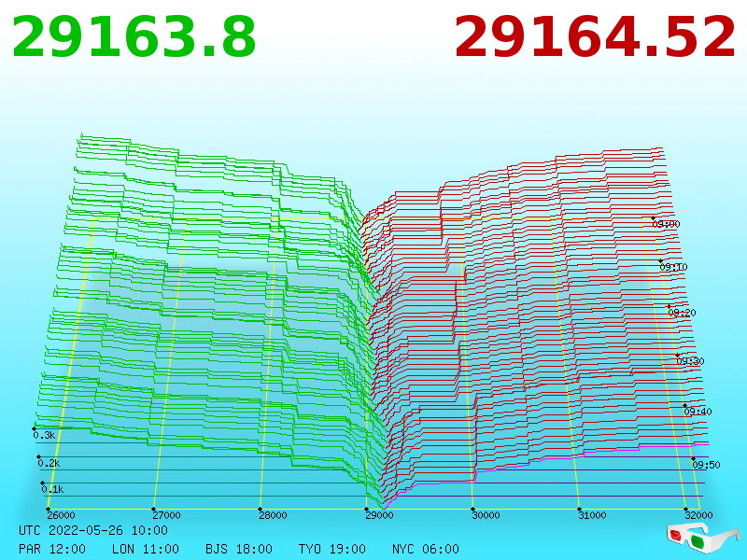
Task: Click the 0.2k depth axis label
Action: point(49,463)
